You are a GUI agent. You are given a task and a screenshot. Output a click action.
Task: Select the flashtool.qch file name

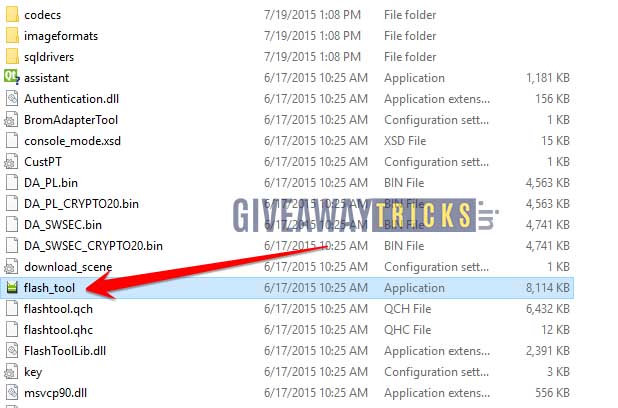click(58, 309)
